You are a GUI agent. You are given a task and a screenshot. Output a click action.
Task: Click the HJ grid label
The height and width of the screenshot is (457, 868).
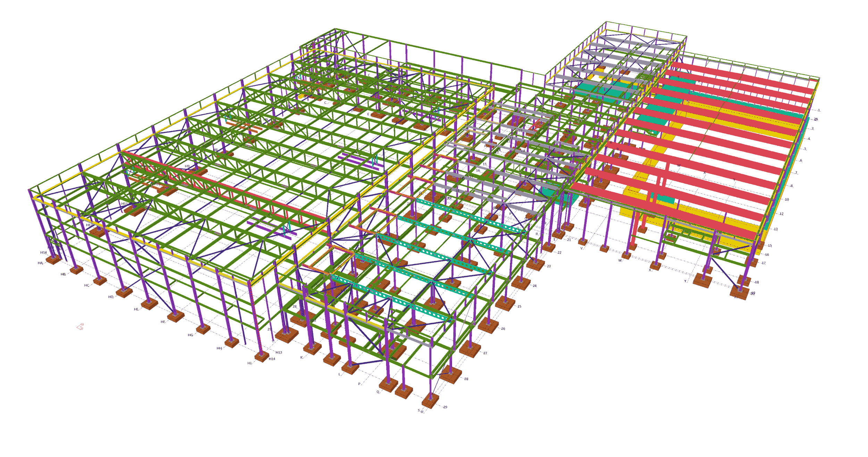tap(249, 363)
